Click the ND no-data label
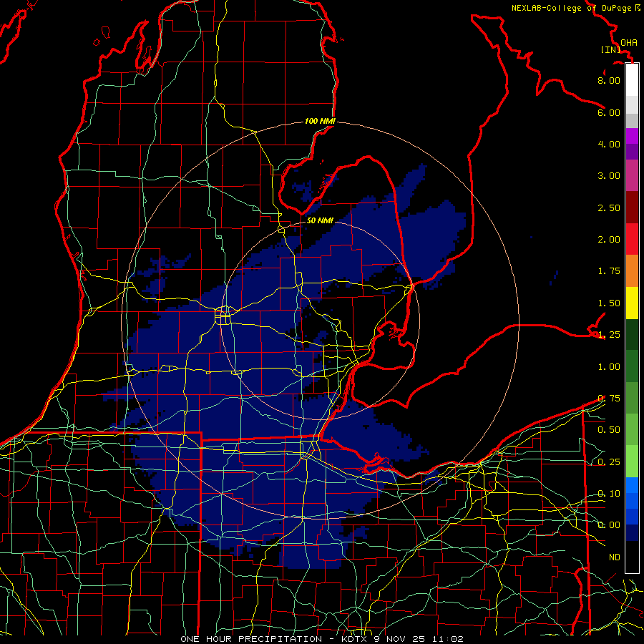 pyautogui.click(x=615, y=557)
